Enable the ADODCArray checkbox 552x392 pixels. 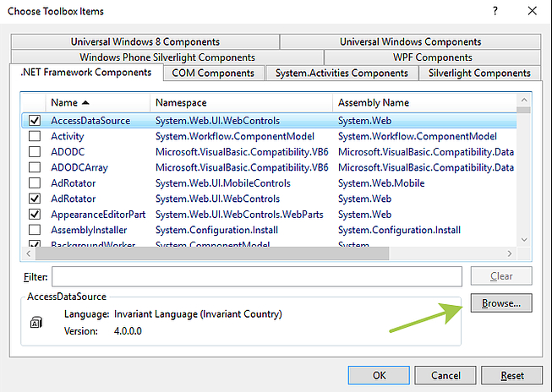coord(35,167)
